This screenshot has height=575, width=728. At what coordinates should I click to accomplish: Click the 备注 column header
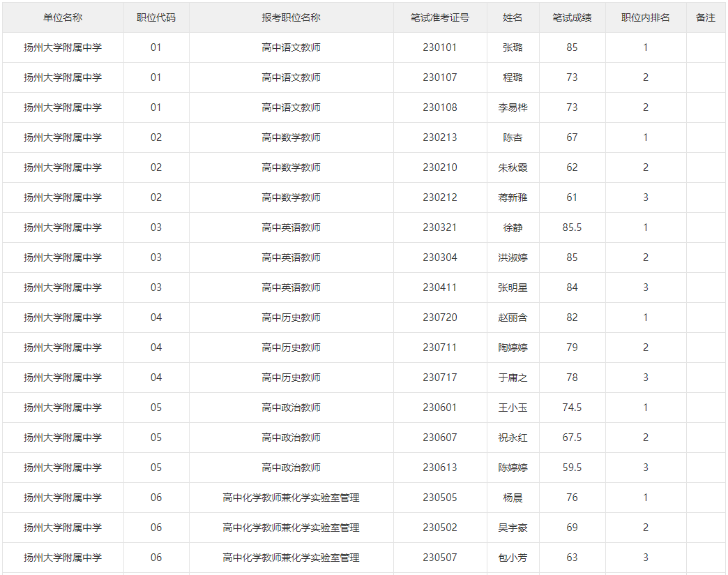[x=705, y=17]
